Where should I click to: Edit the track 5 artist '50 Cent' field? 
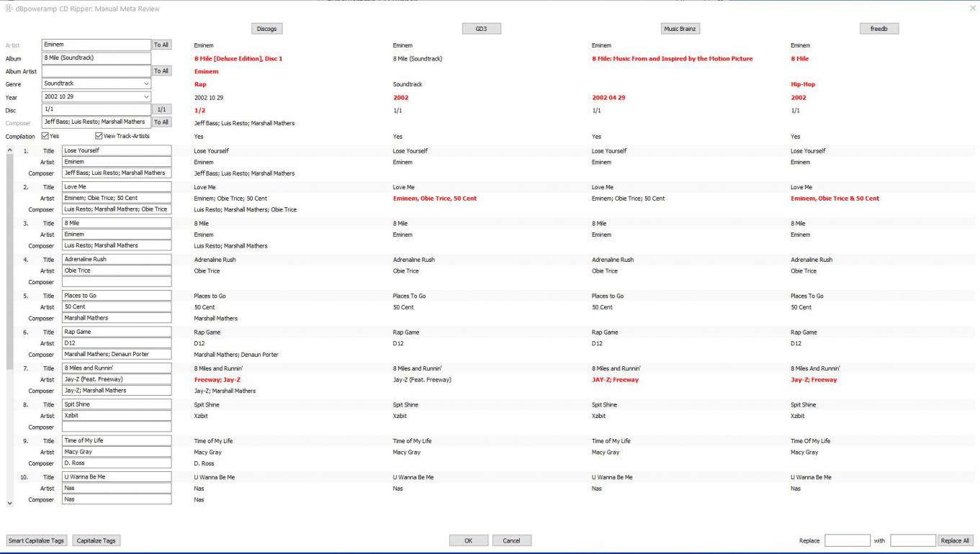tap(117, 306)
